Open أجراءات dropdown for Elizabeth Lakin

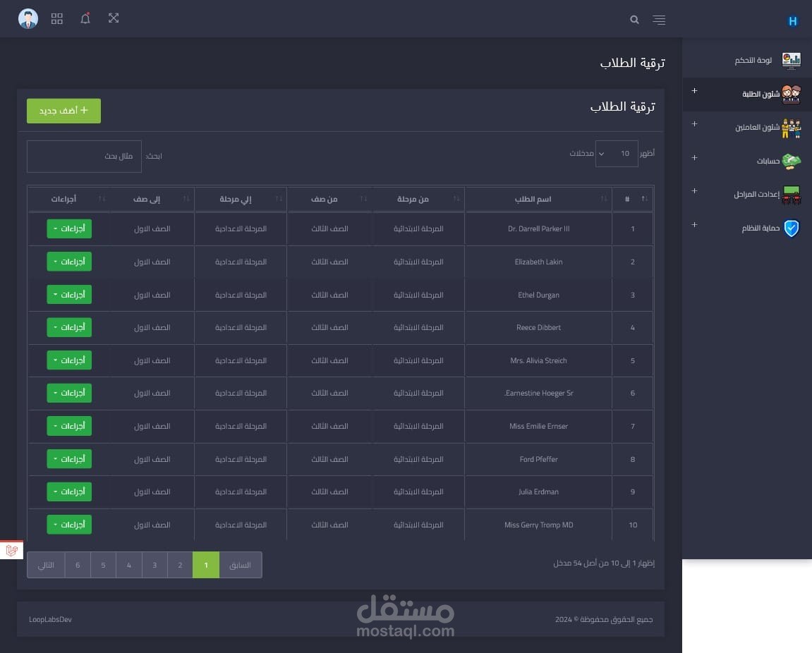click(69, 262)
